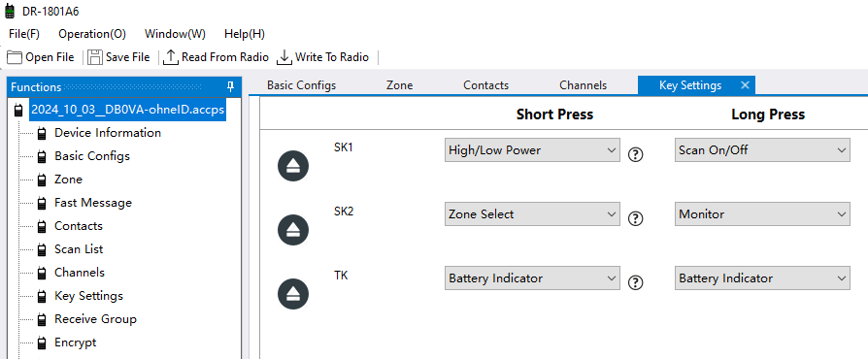Screen dimensions: 868x359
Task: Open the Help(H) menu
Action: [x=244, y=34]
